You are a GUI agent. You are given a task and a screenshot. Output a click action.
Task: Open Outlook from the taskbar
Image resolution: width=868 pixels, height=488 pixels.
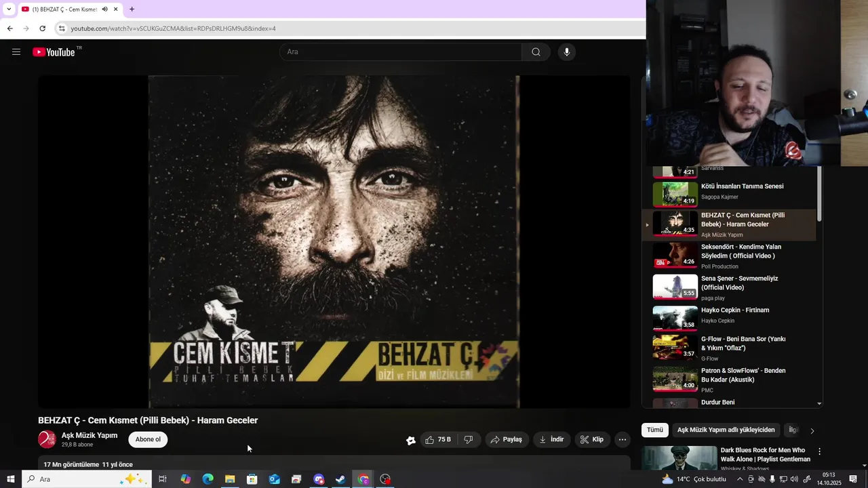pos(274,479)
